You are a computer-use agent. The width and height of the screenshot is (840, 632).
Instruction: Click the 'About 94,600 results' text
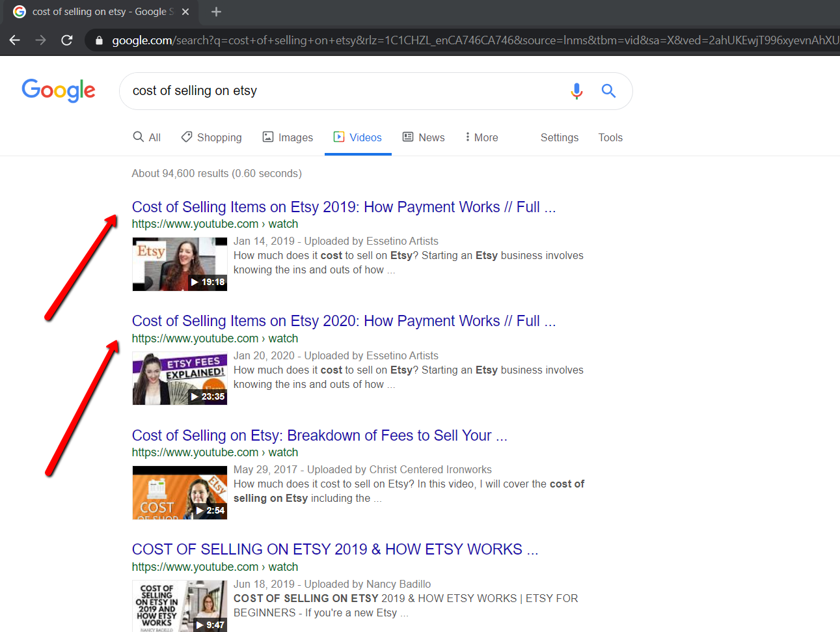pyautogui.click(x=217, y=173)
